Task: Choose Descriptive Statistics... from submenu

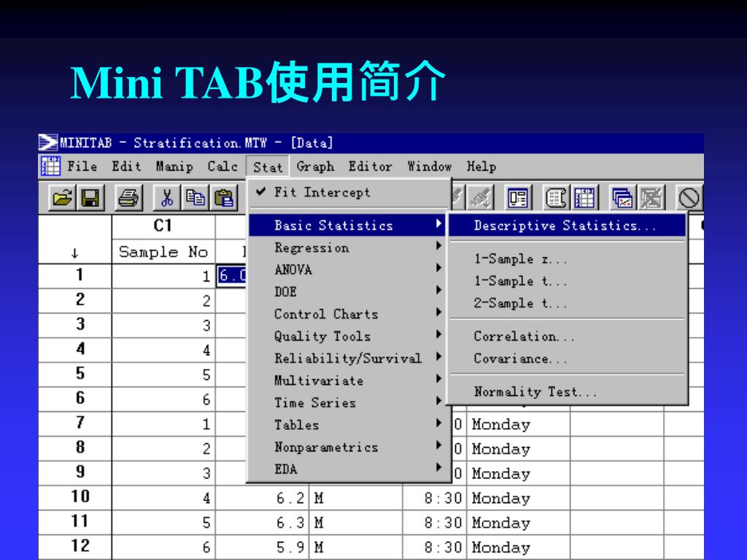Action: coord(567,225)
